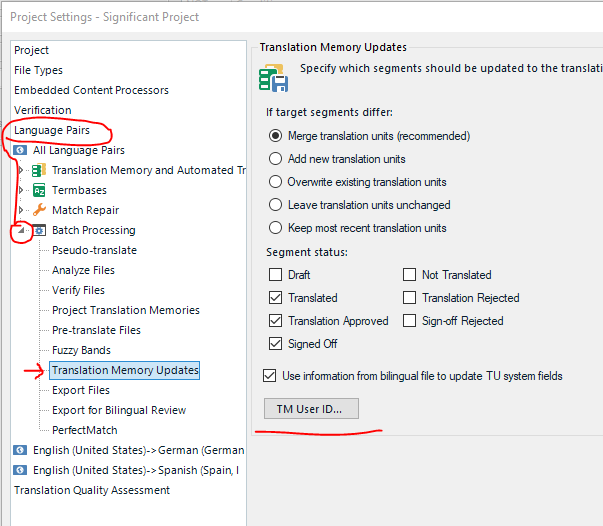The height and width of the screenshot is (526, 603).
Task: Open Analyze Files settings
Action: click(x=83, y=270)
